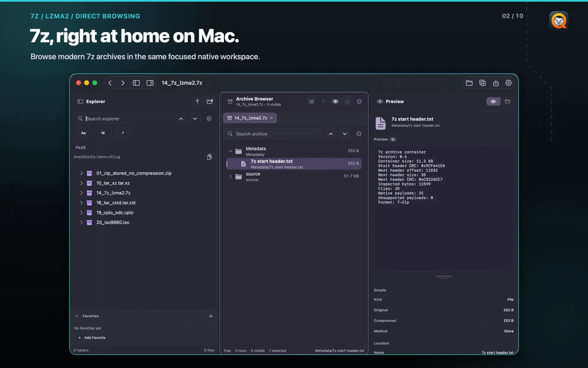
Task: Open Archive Browser more options ellipsis
Action: (x=359, y=101)
